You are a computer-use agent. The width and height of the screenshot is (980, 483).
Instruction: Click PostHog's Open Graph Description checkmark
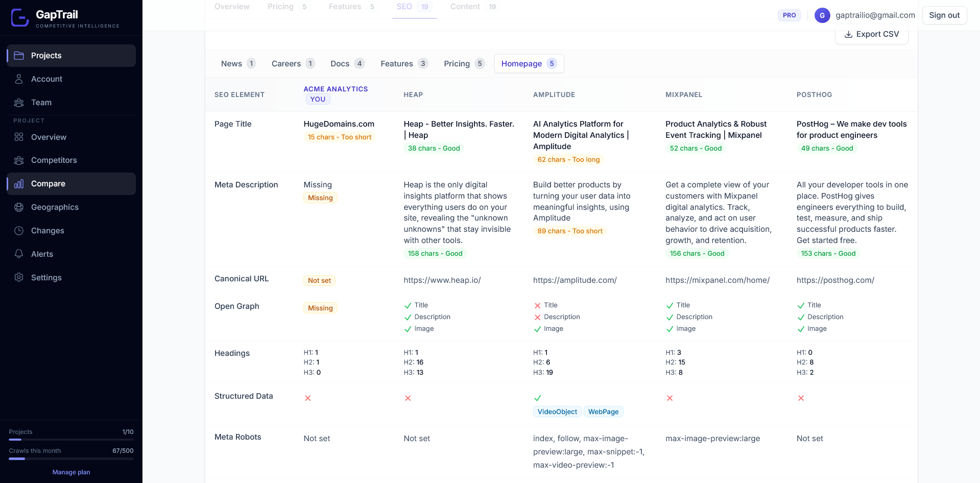(x=801, y=318)
